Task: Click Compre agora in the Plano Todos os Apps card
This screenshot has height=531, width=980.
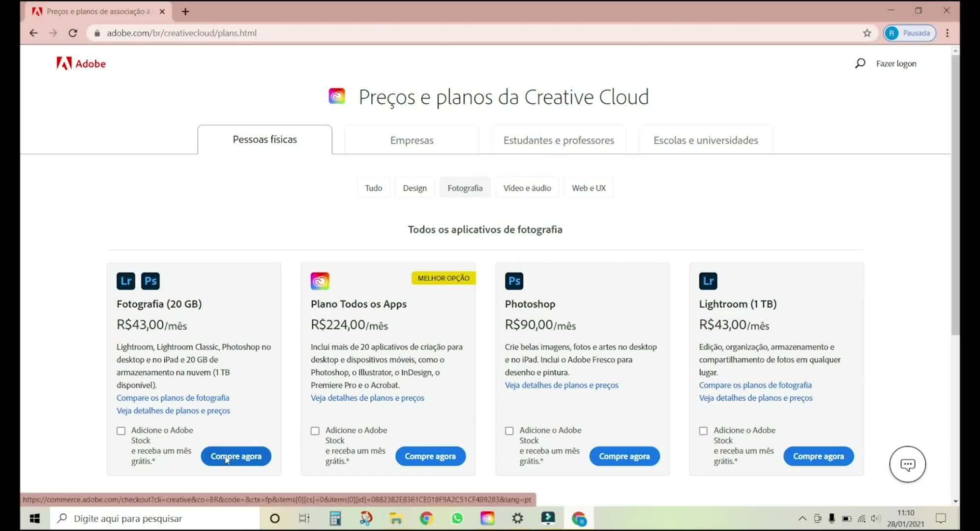Action: [x=430, y=456]
